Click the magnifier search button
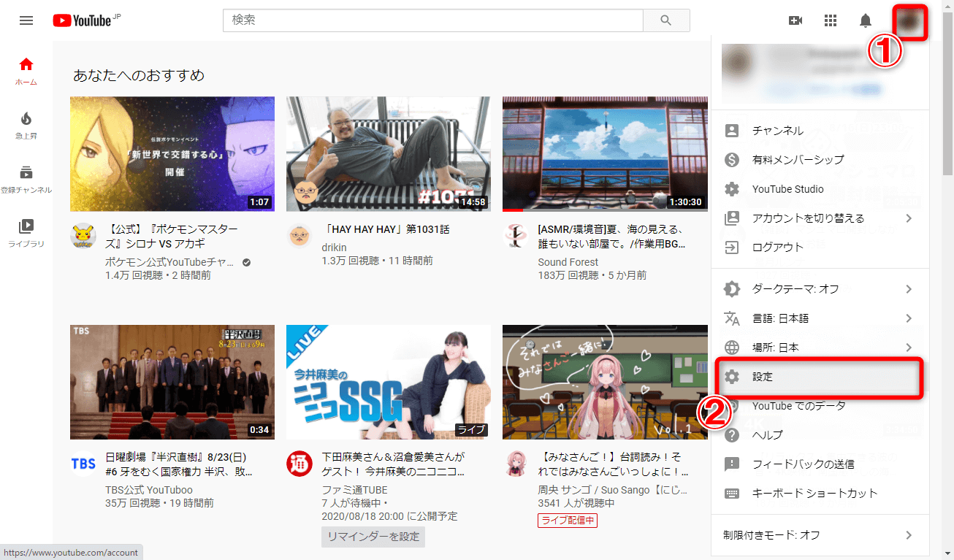 click(x=666, y=20)
